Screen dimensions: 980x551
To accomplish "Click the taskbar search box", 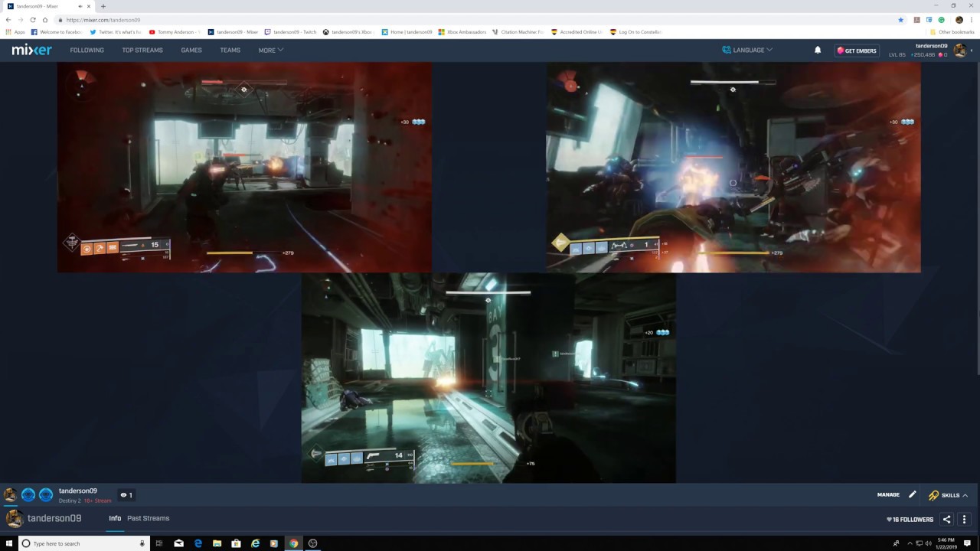I will (83, 543).
